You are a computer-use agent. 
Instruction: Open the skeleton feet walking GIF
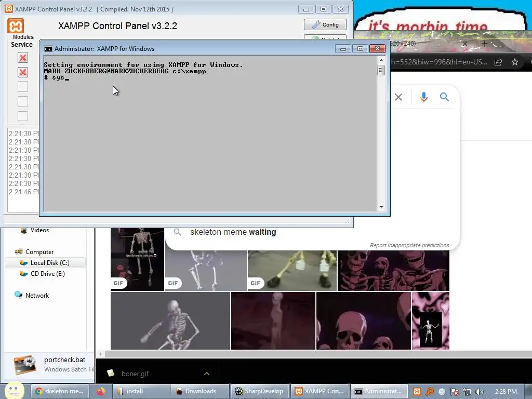(292, 271)
